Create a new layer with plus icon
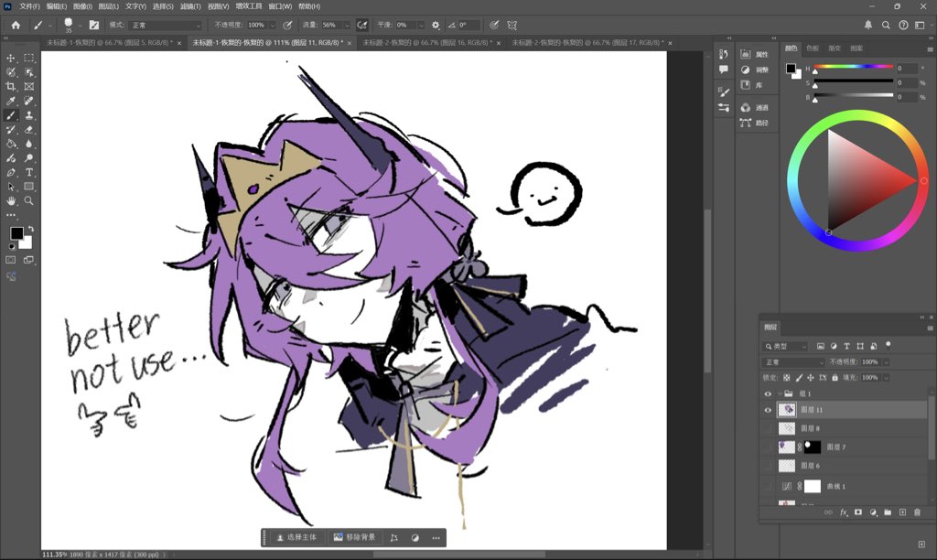 click(902, 512)
